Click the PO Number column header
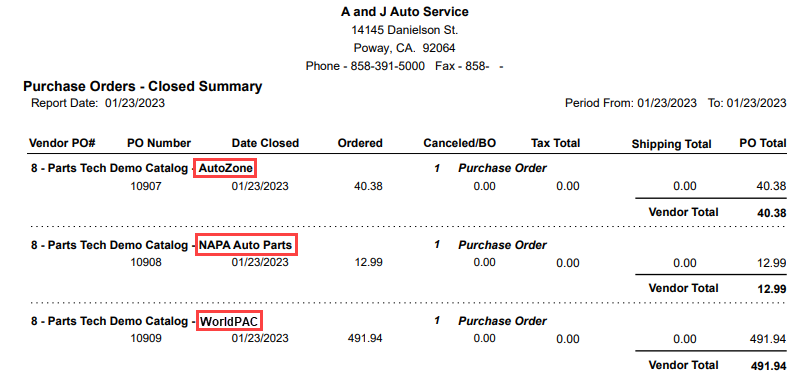Image resolution: width=812 pixels, height=378 pixels. pos(159,143)
